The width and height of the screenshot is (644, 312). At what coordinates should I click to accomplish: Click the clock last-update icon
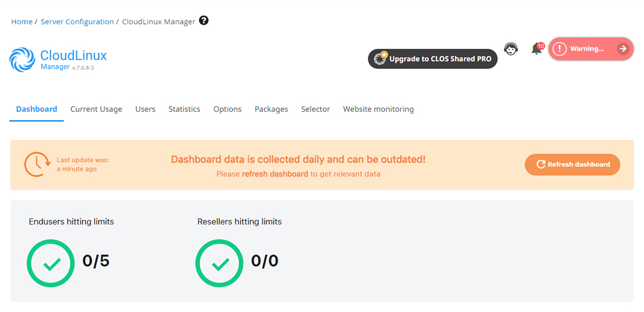(37, 164)
